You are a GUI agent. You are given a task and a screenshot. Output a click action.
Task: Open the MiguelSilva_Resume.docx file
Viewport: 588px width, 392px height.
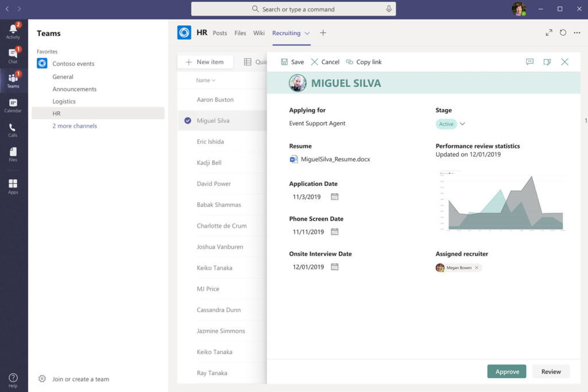(330, 159)
